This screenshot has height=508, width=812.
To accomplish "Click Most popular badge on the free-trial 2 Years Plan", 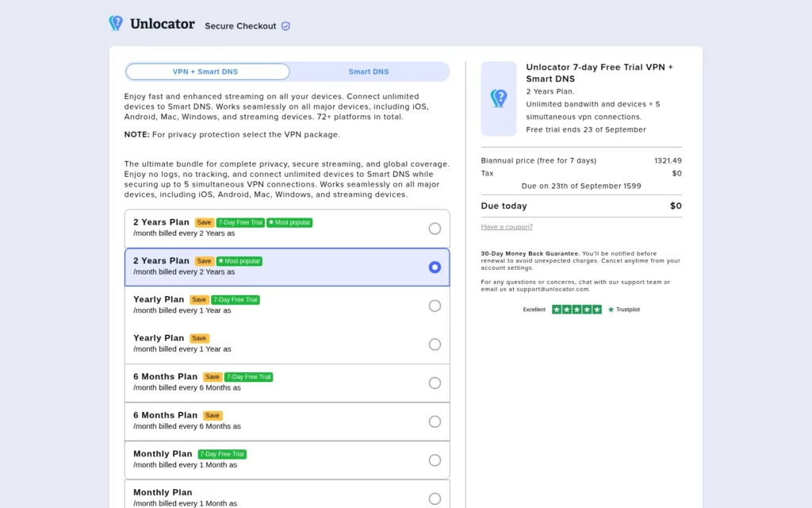I will 289,222.
